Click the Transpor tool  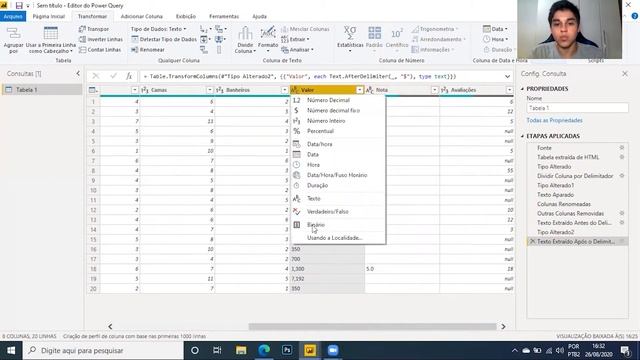pos(94,29)
